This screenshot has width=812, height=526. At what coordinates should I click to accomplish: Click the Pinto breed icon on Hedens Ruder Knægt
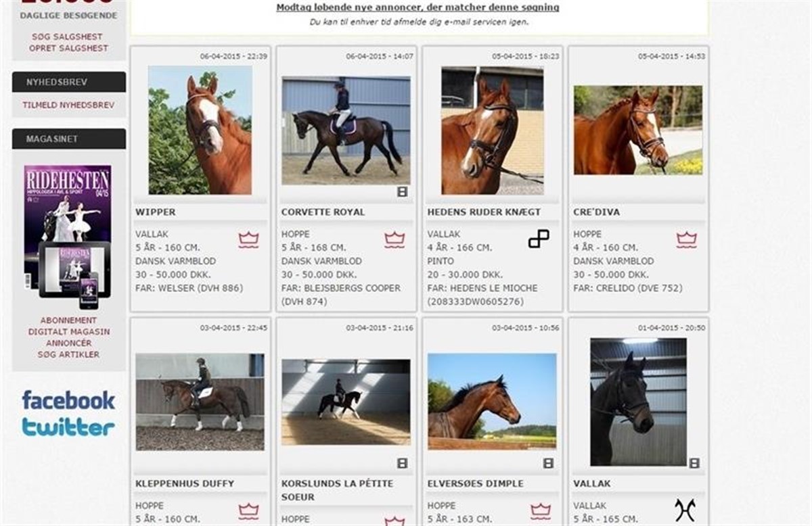[539, 239]
